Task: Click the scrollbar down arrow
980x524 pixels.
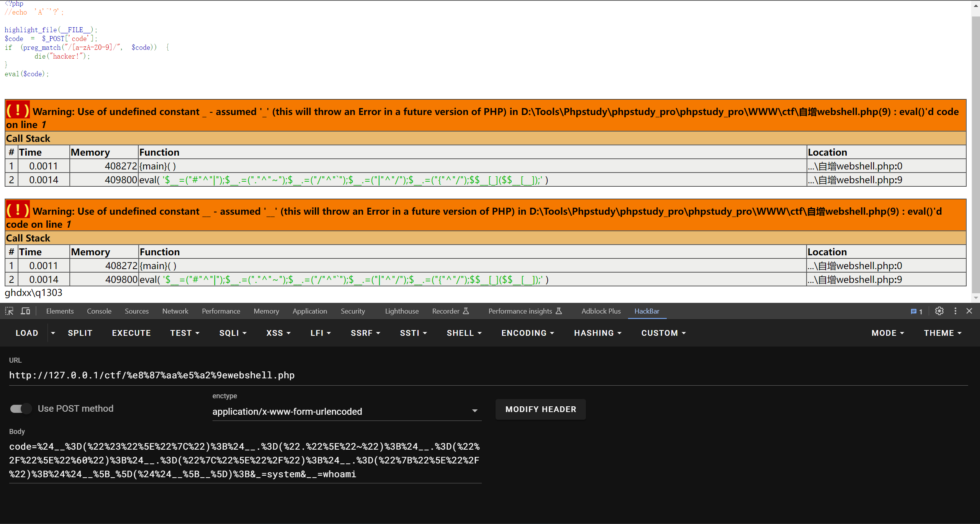Action: [x=975, y=298]
